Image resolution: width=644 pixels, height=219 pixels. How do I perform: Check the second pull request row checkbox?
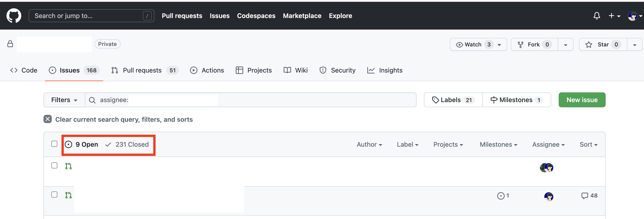[54, 194]
